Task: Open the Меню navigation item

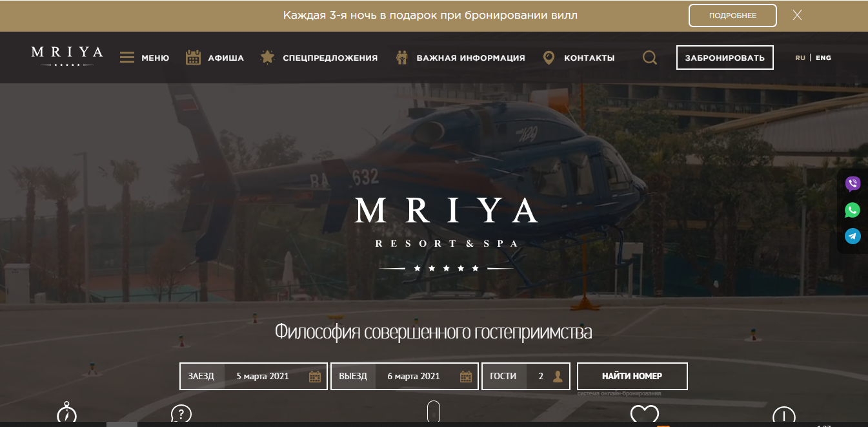Action: tap(156, 57)
